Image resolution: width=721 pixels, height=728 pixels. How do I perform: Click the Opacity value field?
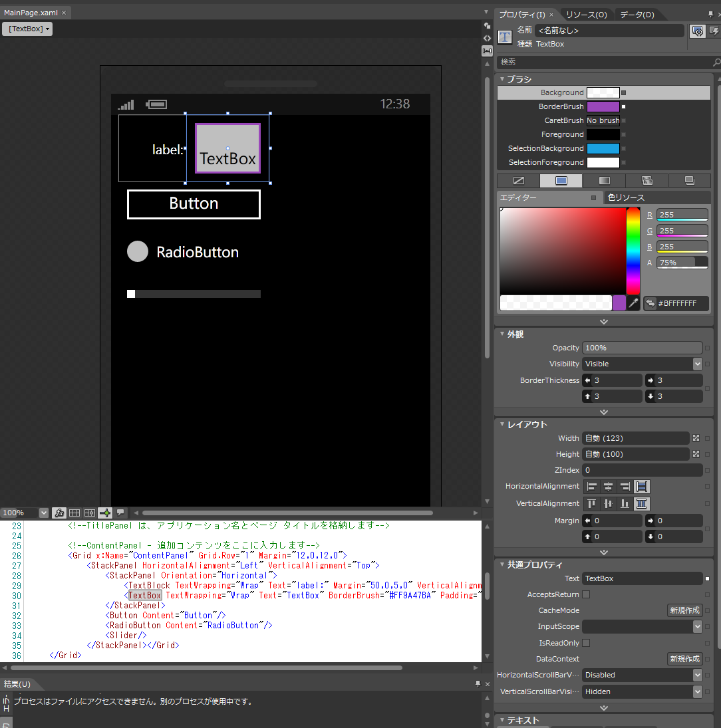click(642, 348)
